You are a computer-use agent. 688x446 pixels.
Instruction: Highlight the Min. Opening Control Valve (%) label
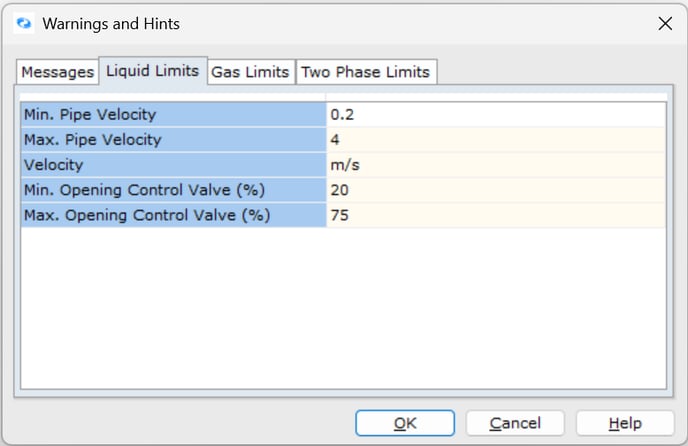[x=173, y=190]
